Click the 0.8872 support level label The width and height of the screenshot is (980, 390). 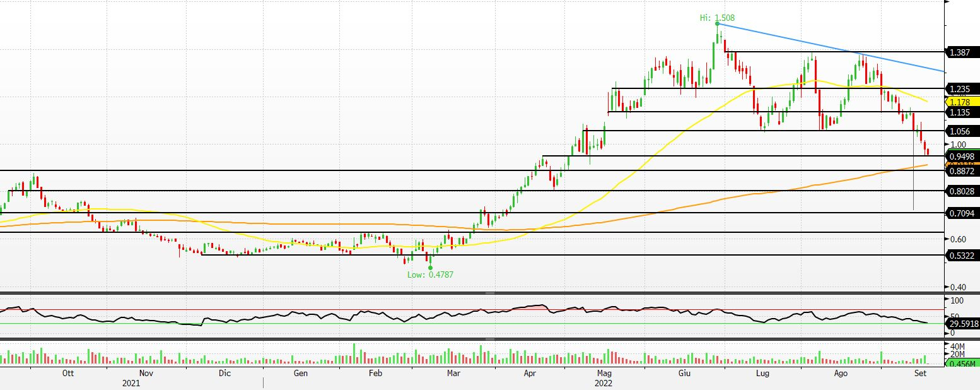[x=962, y=171]
